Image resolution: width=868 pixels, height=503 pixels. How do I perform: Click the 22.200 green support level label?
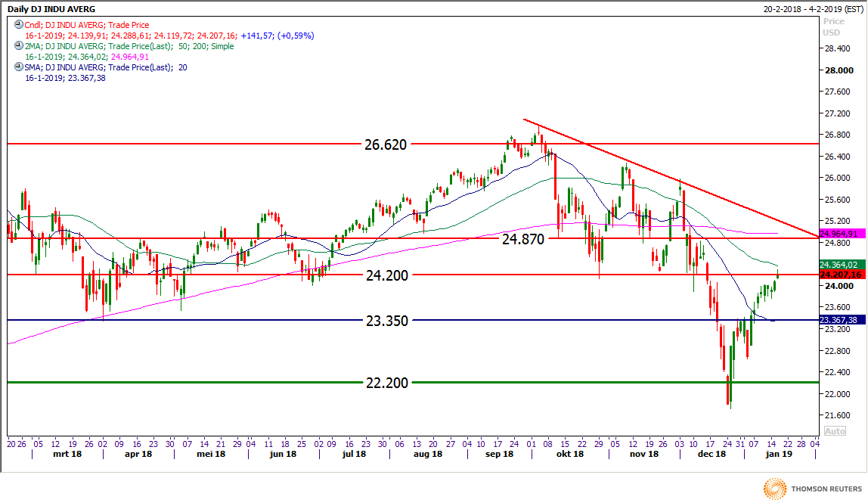point(386,383)
